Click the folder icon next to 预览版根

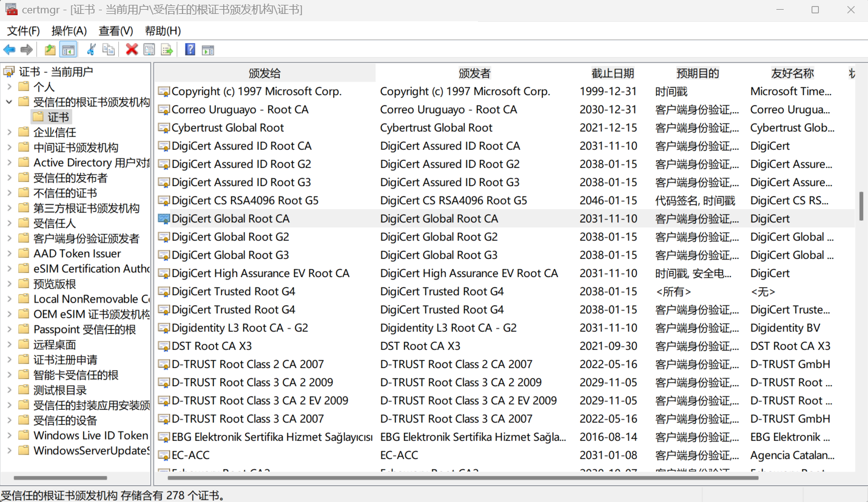point(24,284)
